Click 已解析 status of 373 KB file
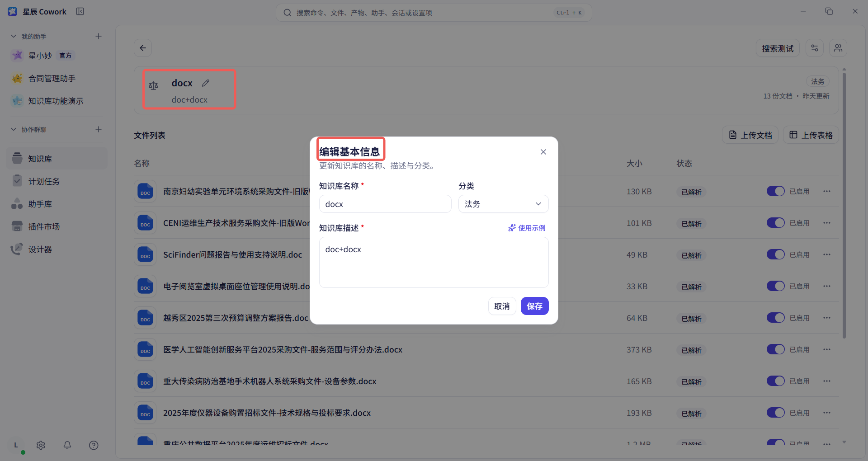This screenshot has width=868, height=461. [691, 350]
